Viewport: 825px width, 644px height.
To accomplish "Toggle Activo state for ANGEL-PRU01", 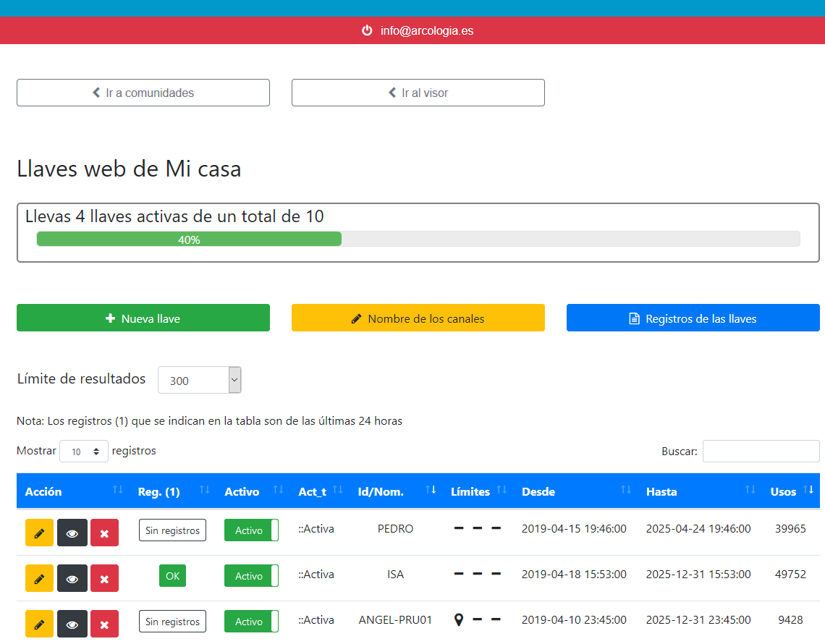I will point(251,621).
